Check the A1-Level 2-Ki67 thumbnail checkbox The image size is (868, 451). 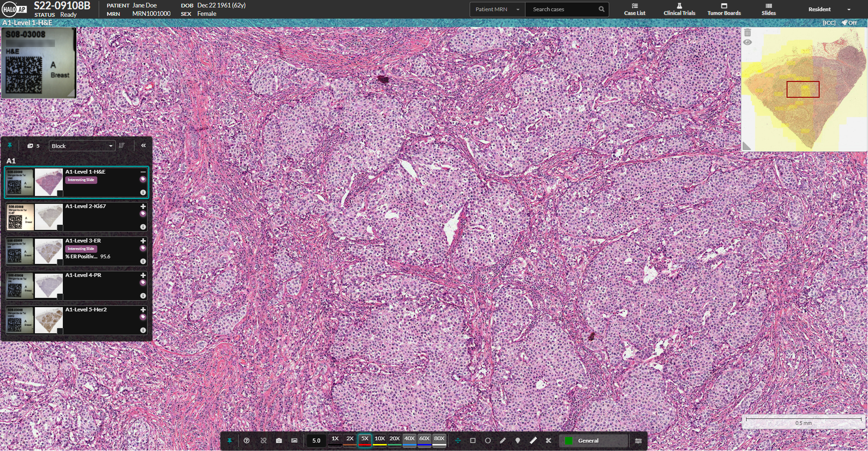pos(60,228)
